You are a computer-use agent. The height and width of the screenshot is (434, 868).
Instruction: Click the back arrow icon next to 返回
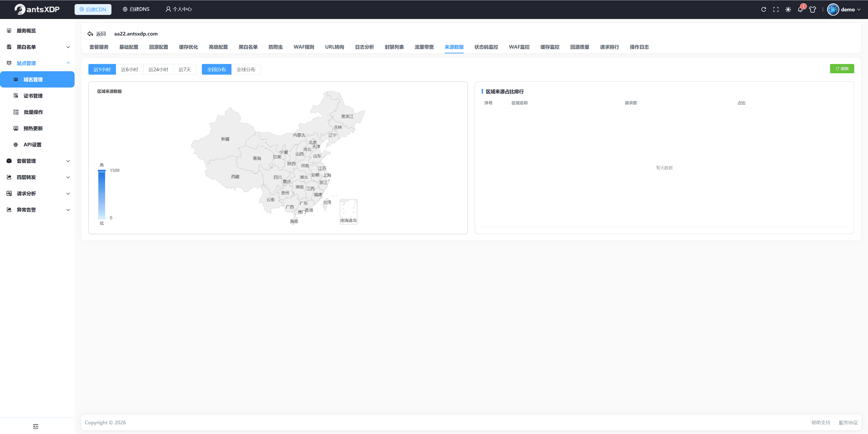90,34
